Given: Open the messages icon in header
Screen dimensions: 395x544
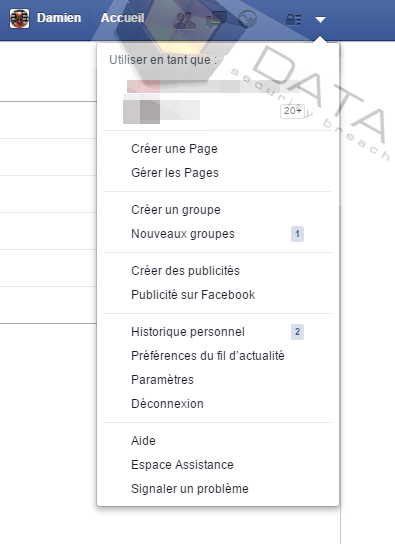Looking at the screenshot, I should click(216, 20).
